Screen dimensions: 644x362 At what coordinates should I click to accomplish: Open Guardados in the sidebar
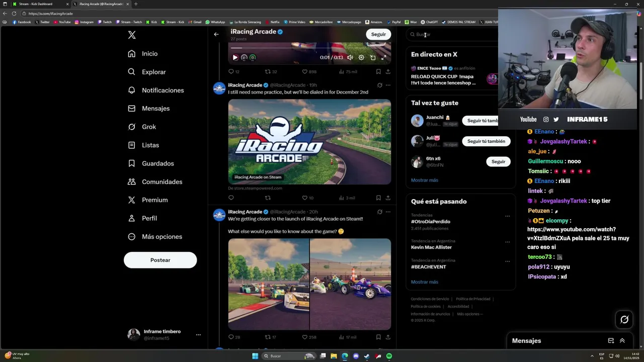tap(151, 163)
